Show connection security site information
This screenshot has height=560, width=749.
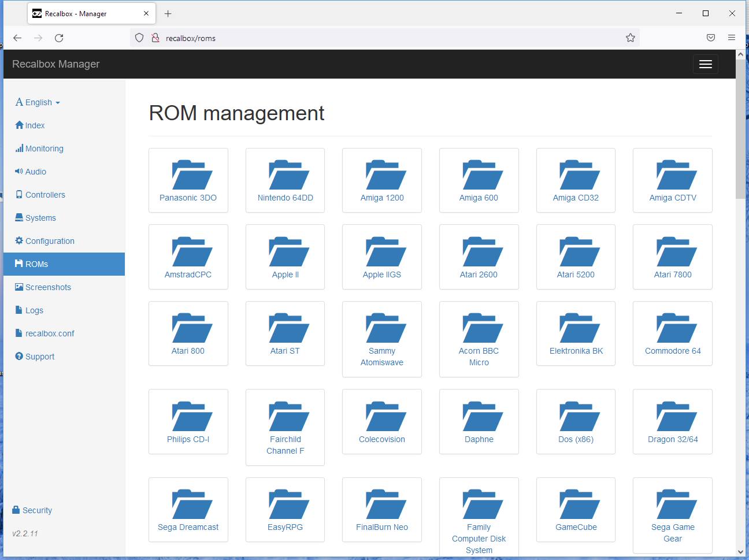click(x=155, y=38)
